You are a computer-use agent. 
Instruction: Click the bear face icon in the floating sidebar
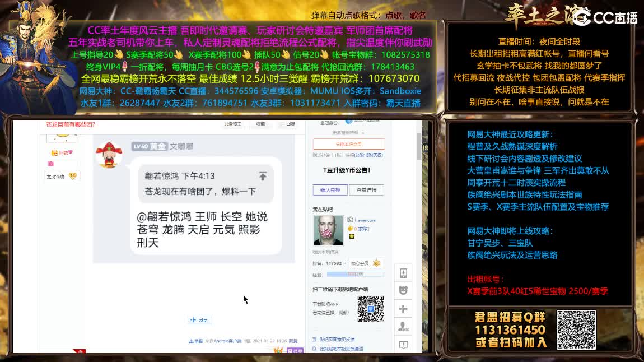(403, 291)
